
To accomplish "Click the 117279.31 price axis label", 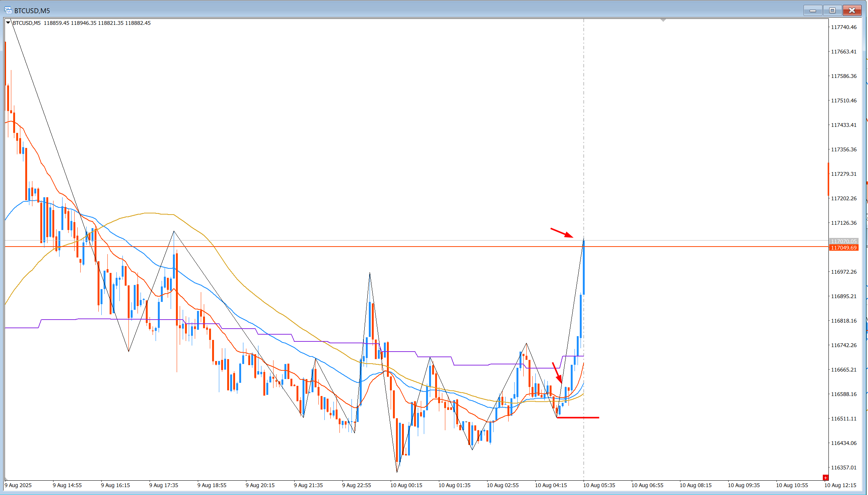I will (x=844, y=174).
